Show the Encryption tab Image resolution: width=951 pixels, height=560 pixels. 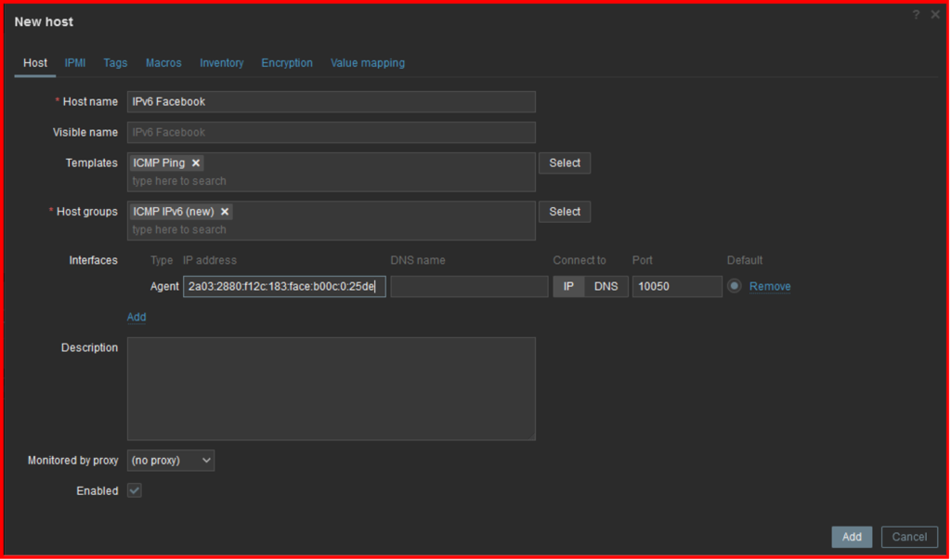[287, 63]
